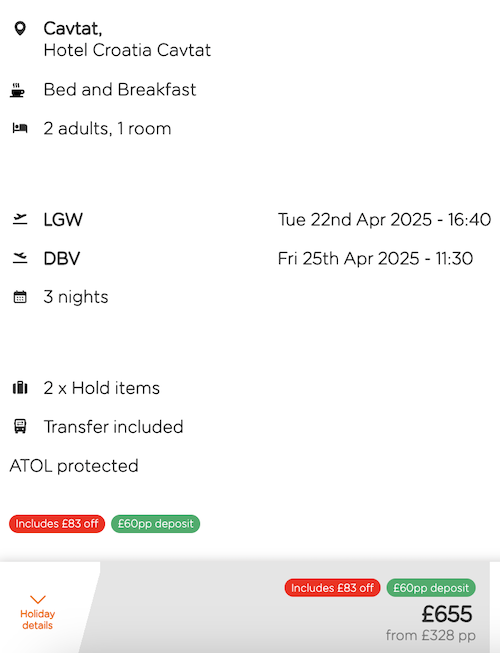
Task: Open the Hotel Croatia Cavtat name
Action: pyautogui.click(x=127, y=50)
